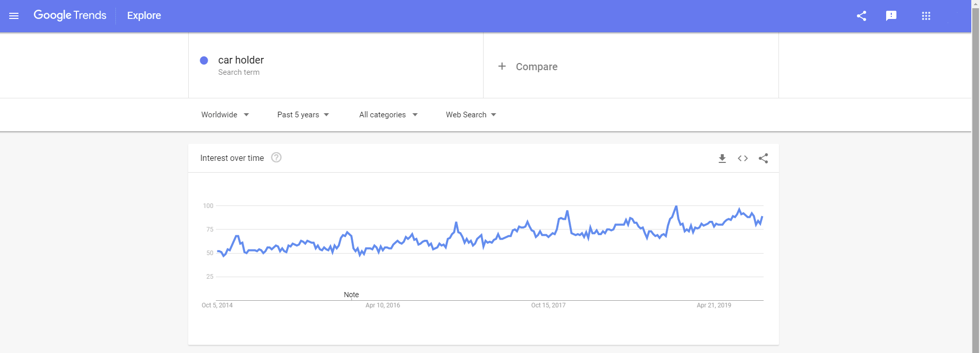Click the Note marker on the chart

click(x=351, y=295)
